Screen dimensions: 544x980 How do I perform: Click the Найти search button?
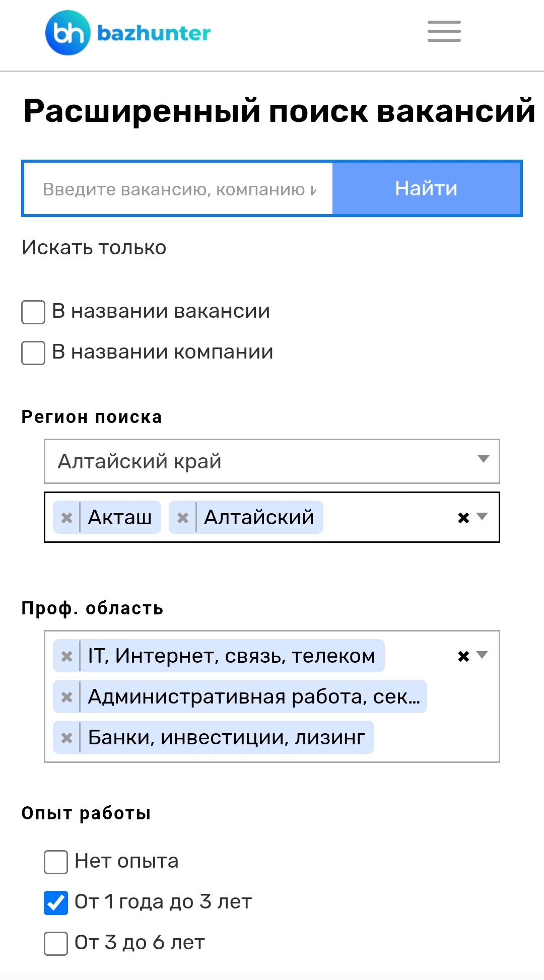tap(426, 188)
